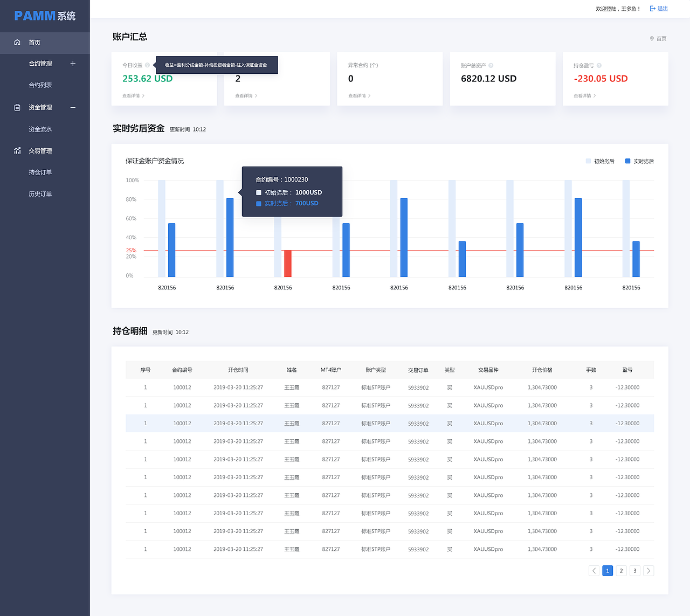The image size is (690, 616).
Task: Click 首页 breadcrumb link
Action: click(661, 39)
